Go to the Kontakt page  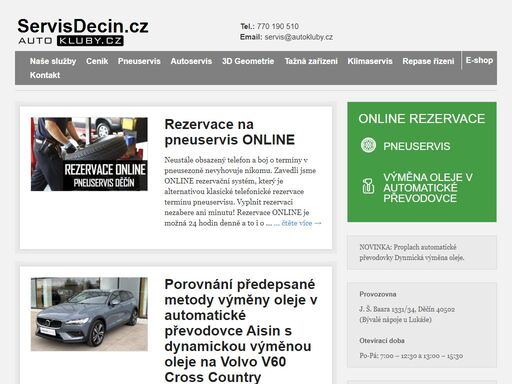tap(45, 75)
